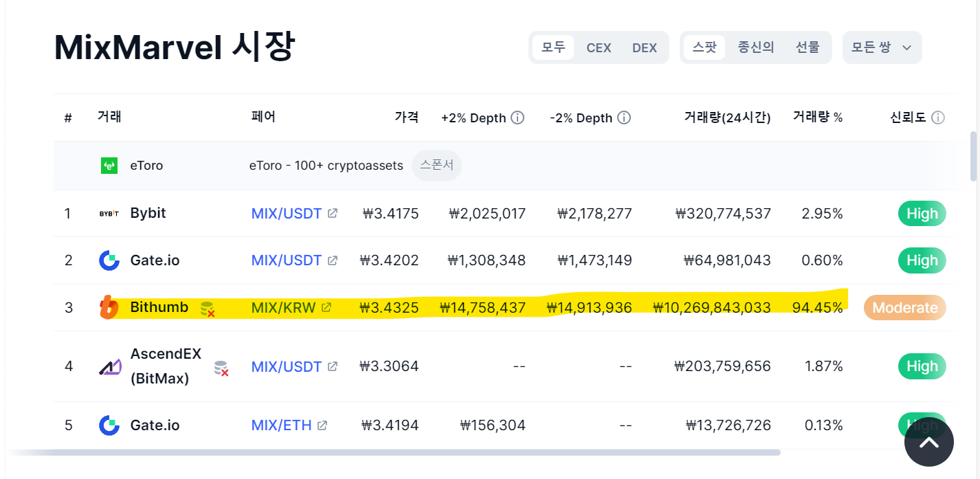Switch to the 선물 market tab
The width and height of the screenshot is (980, 479).
click(x=808, y=47)
